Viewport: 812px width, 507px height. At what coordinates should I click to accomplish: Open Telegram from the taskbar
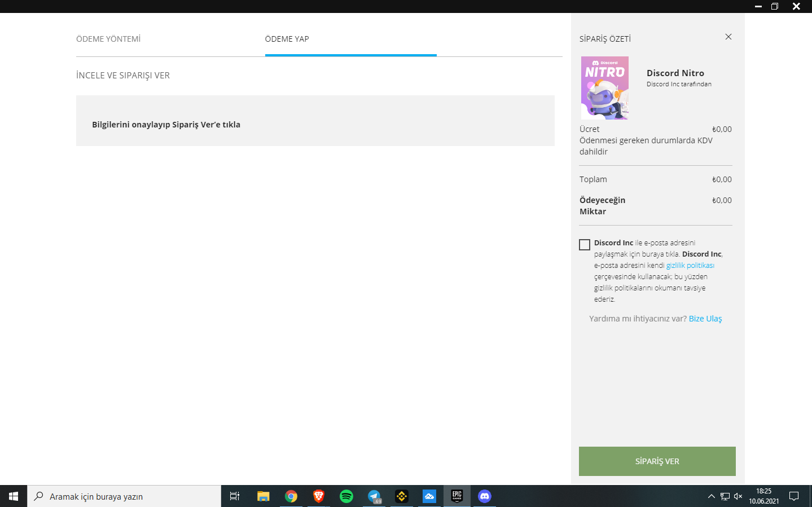coord(374,496)
